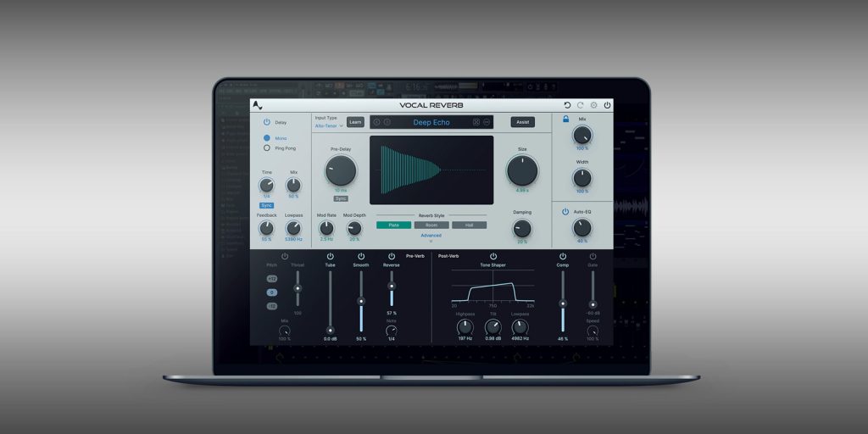Toggle the Smooth power button
868x434 pixels.
(x=361, y=256)
